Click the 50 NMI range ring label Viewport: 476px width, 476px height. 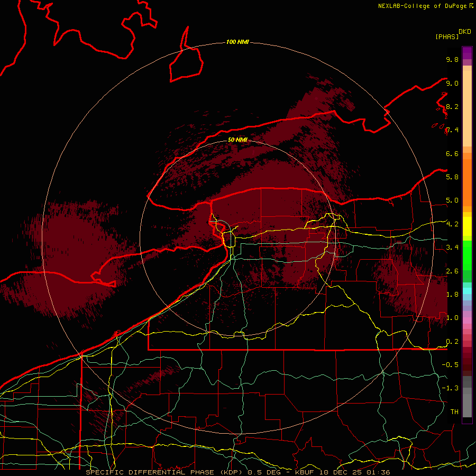click(237, 140)
